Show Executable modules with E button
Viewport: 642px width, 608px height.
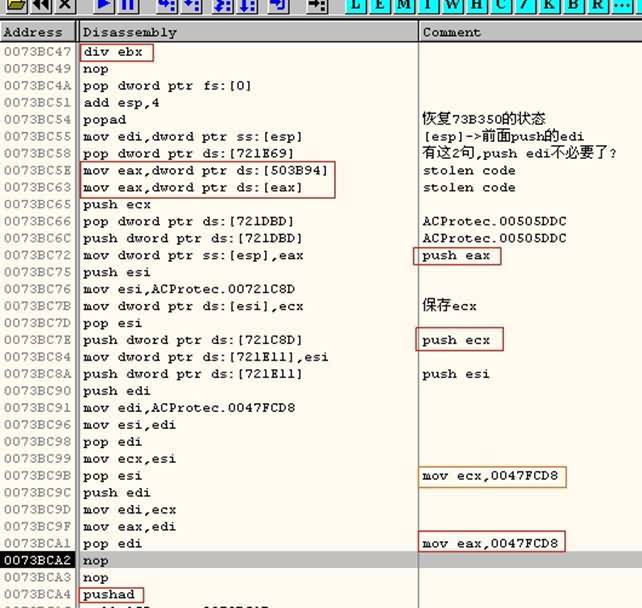point(379,5)
